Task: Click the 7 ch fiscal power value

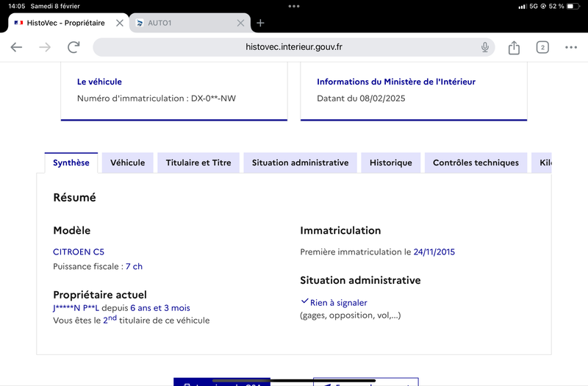Action: point(134,266)
